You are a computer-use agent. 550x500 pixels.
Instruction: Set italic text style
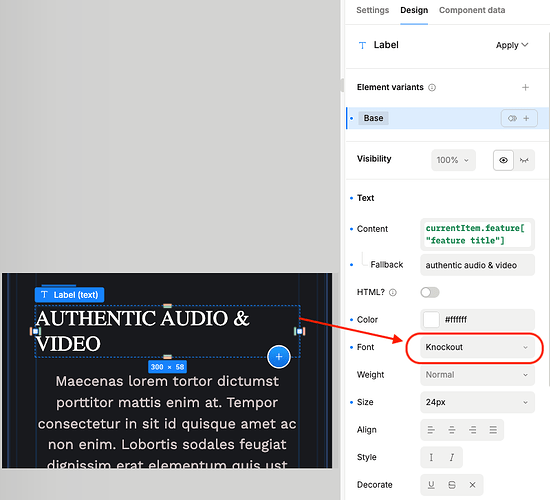pyautogui.click(x=452, y=457)
